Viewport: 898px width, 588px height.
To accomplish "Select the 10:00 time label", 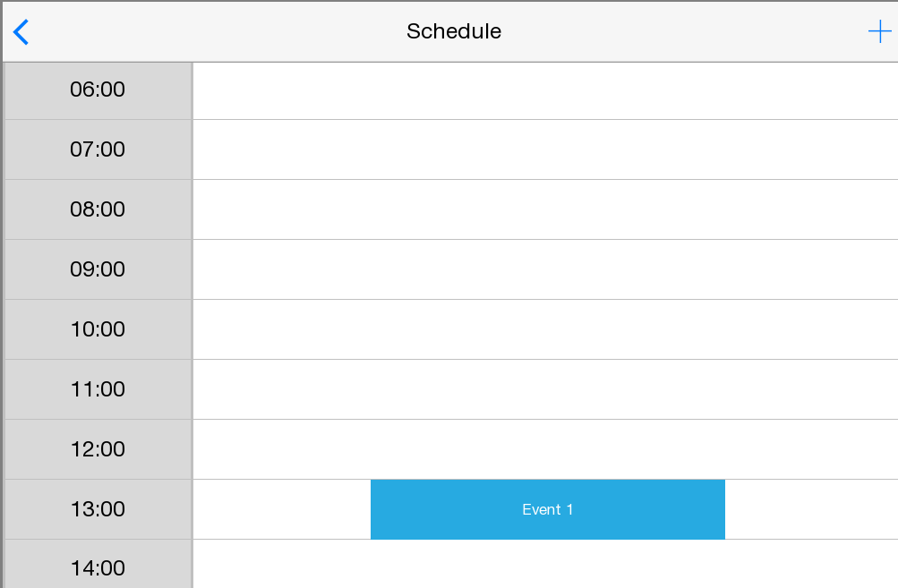I will (x=98, y=329).
